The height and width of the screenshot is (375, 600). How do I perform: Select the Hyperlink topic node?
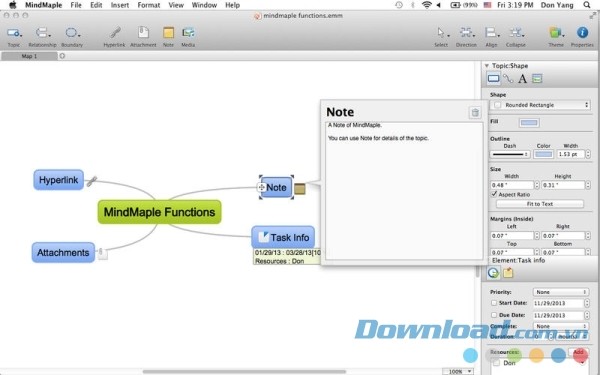tap(59, 180)
